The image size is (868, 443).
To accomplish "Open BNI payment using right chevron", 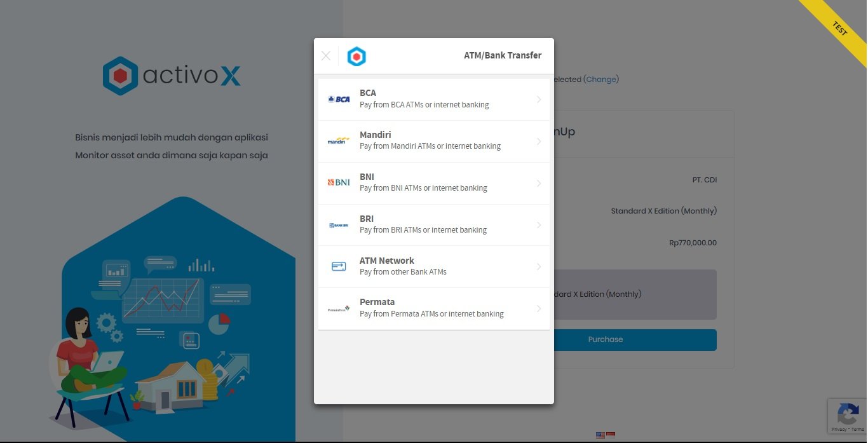I will tap(539, 183).
